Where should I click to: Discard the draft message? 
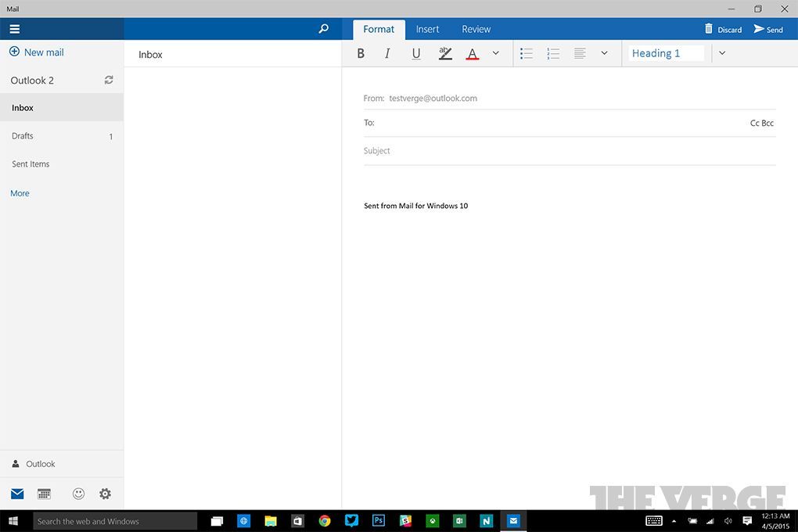pyautogui.click(x=722, y=29)
